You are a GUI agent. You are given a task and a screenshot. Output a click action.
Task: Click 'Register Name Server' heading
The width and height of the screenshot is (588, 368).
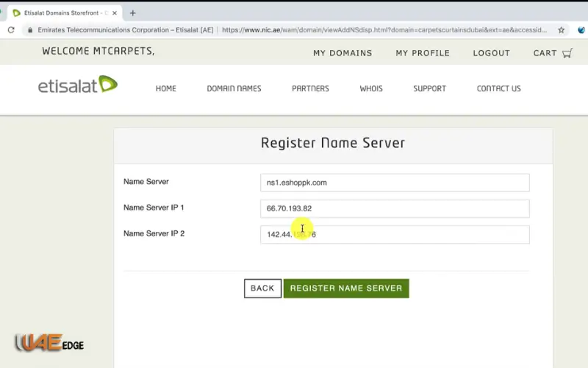pyautogui.click(x=333, y=143)
